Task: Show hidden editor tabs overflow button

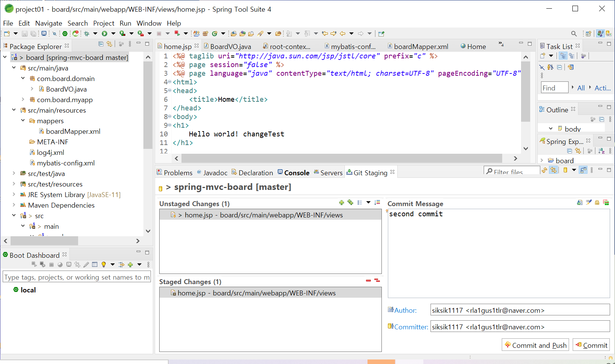Action: coord(501,44)
